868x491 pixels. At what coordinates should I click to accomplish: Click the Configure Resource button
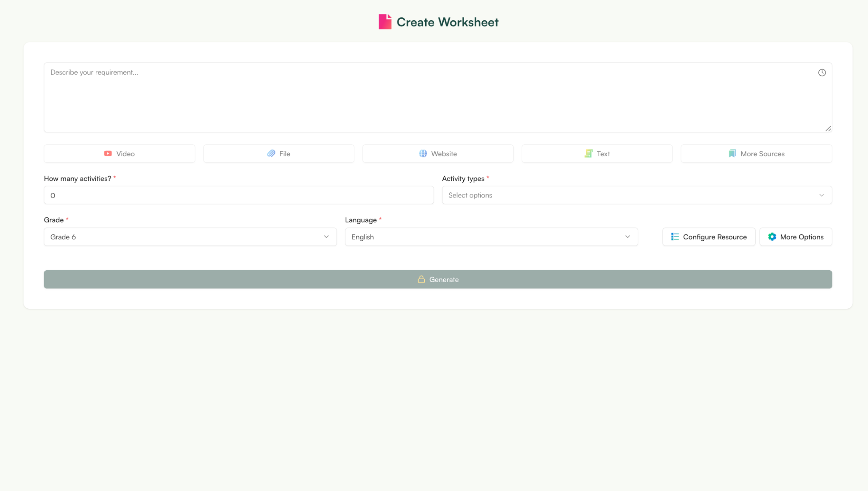point(709,237)
